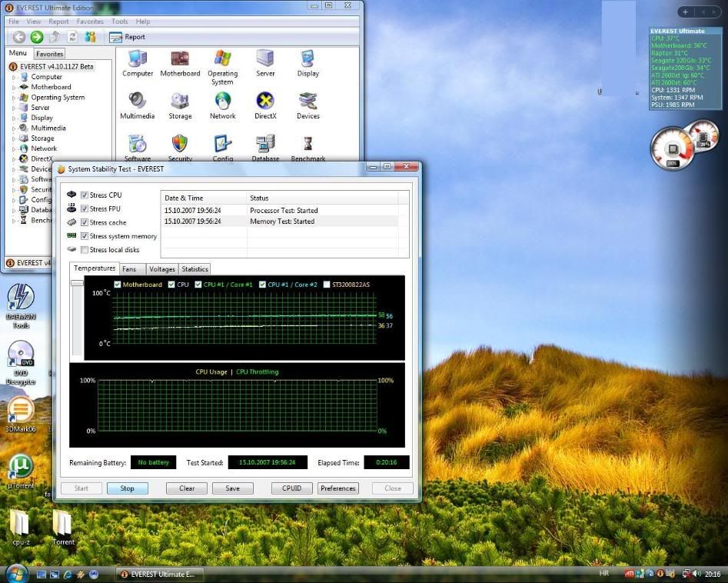The width and height of the screenshot is (728, 583).
Task: Switch to the Statistics tab
Action: coord(194,269)
